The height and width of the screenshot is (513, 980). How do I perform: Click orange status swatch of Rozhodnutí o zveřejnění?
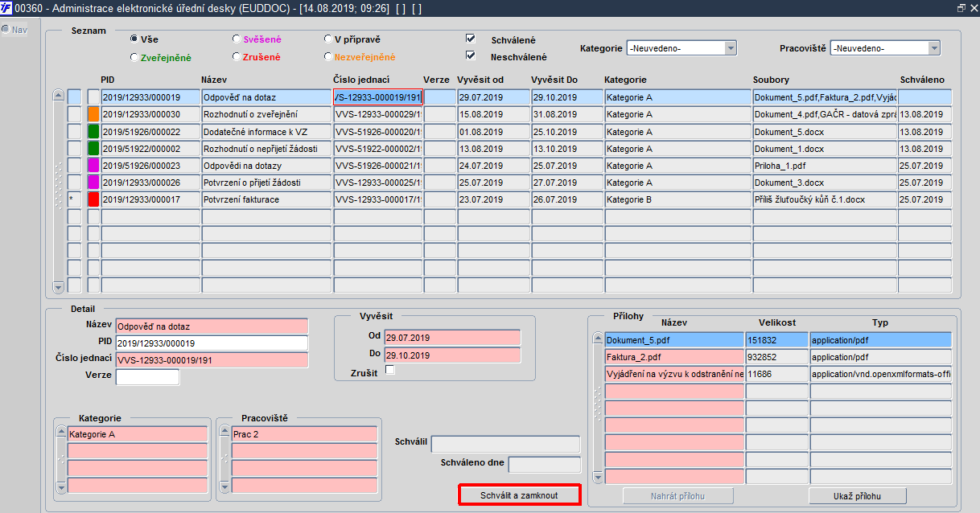[93, 114]
